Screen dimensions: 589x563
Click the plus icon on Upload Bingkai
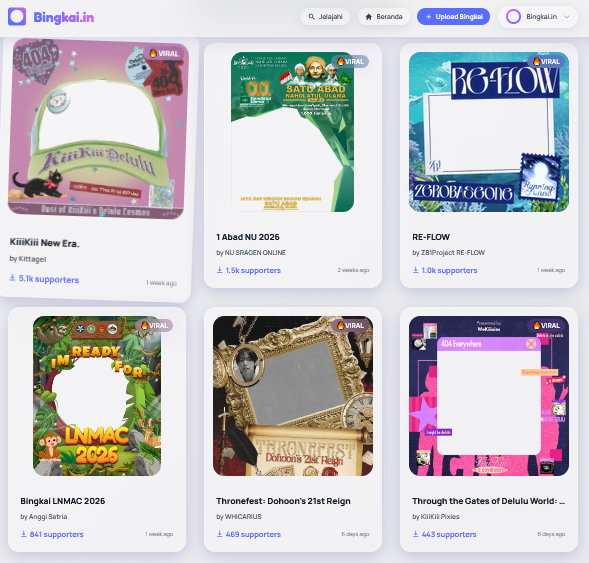tap(428, 17)
